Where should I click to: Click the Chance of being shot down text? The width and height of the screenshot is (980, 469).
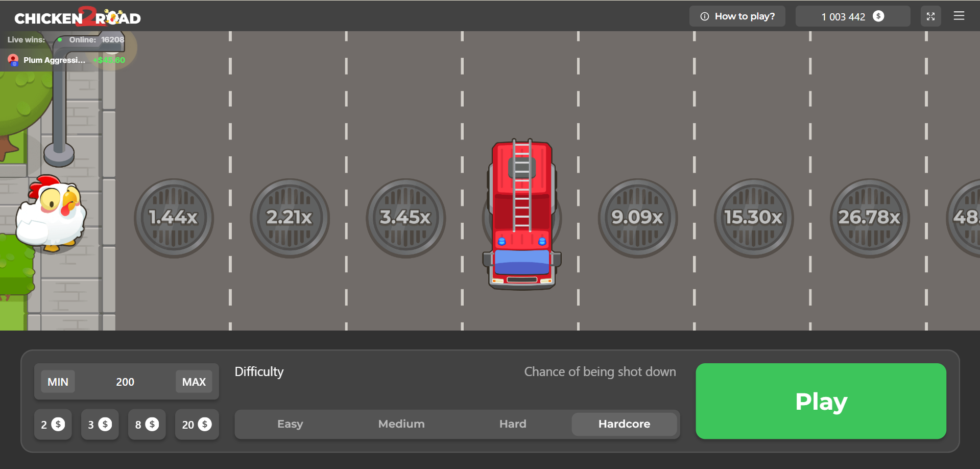[x=600, y=372]
